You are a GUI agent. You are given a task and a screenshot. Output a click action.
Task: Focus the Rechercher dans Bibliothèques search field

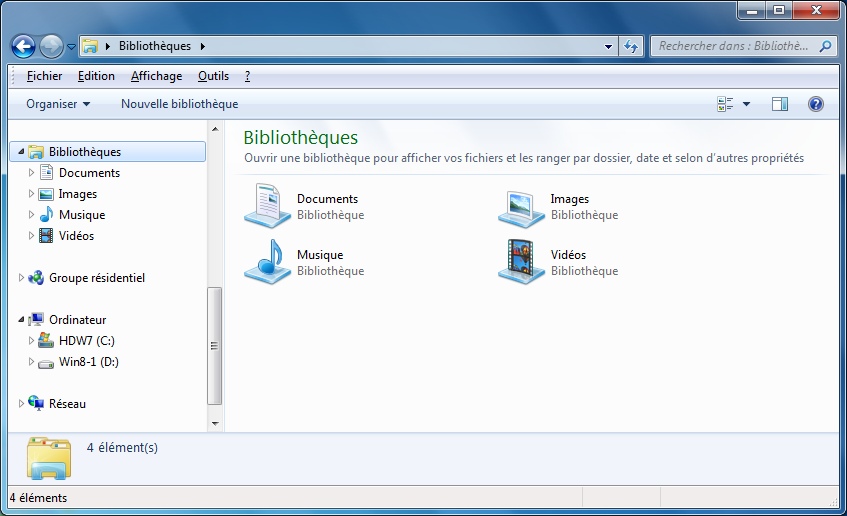click(x=734, y=46)
